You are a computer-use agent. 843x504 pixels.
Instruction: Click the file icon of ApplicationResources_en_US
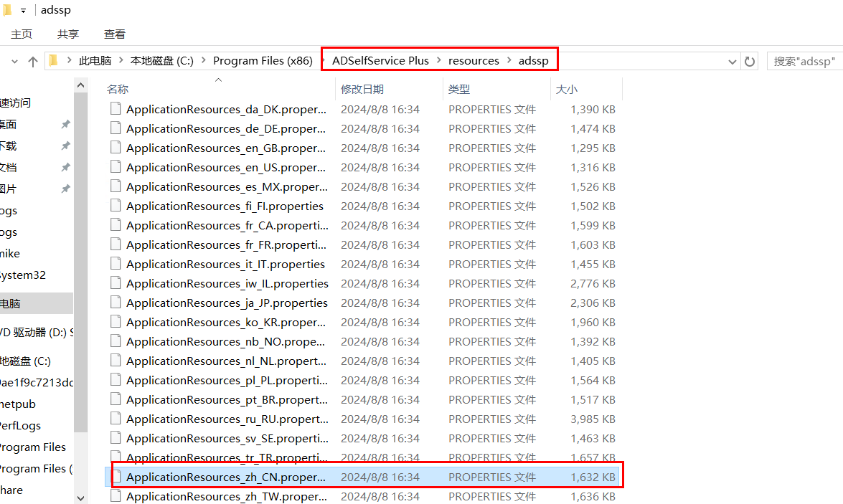tap(115, 167)
